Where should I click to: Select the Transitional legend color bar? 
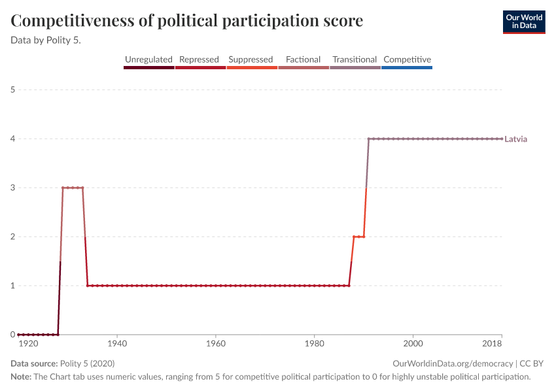coord(355,67)
